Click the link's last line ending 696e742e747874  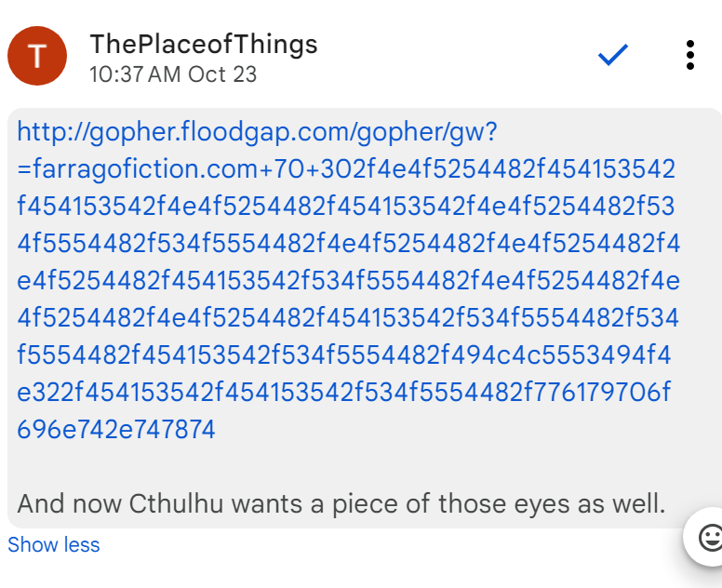point(116,430)
